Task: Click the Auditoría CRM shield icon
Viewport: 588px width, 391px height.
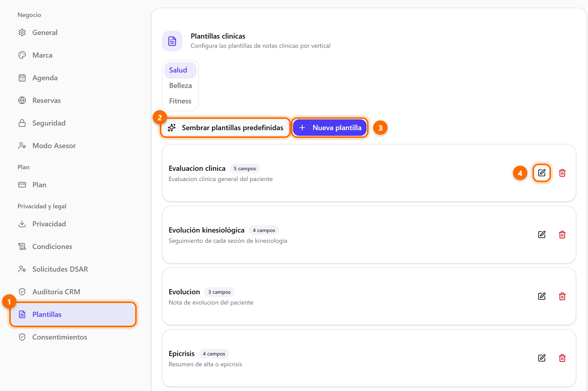Action: point(22,292)
